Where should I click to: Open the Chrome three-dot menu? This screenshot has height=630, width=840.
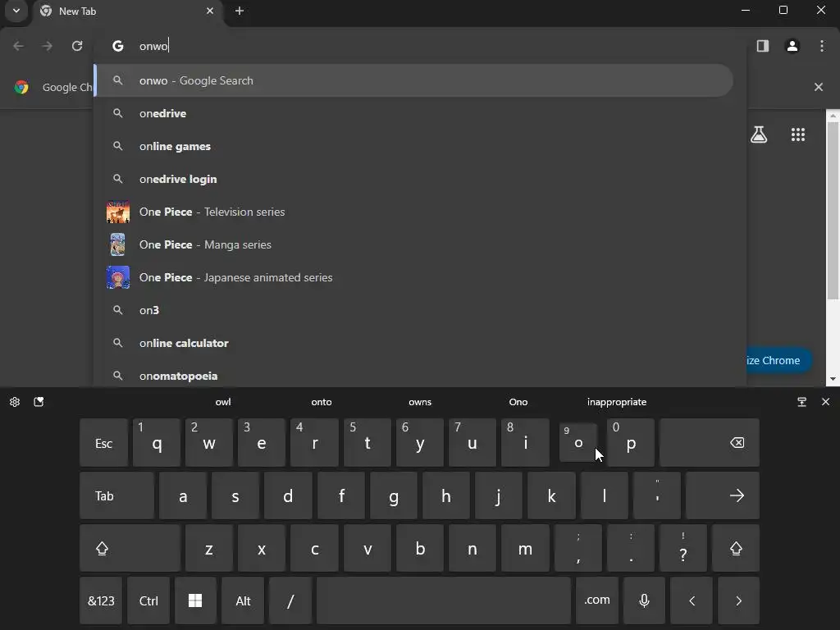[x=822, y=46]
